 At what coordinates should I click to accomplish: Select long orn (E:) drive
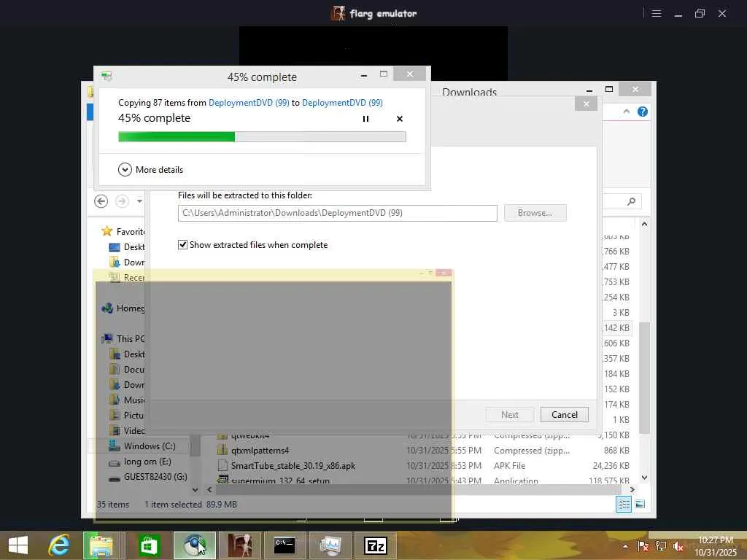[140, 462]
